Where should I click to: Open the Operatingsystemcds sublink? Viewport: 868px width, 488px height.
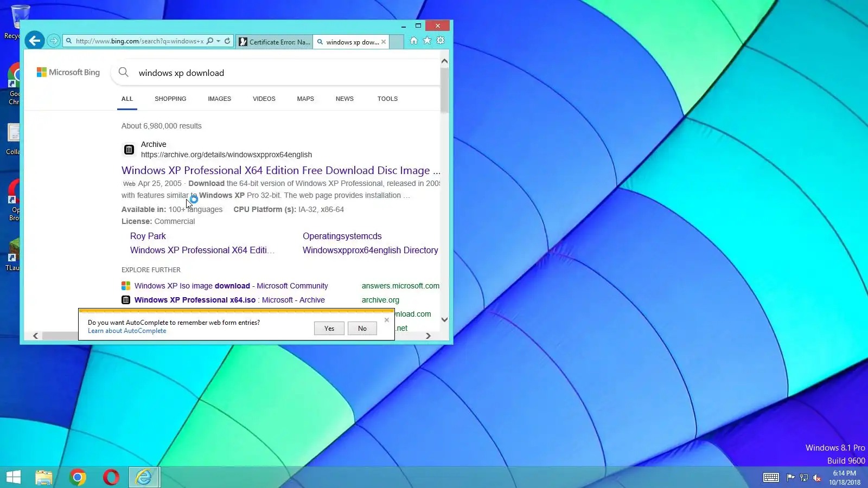pos(342,236)
